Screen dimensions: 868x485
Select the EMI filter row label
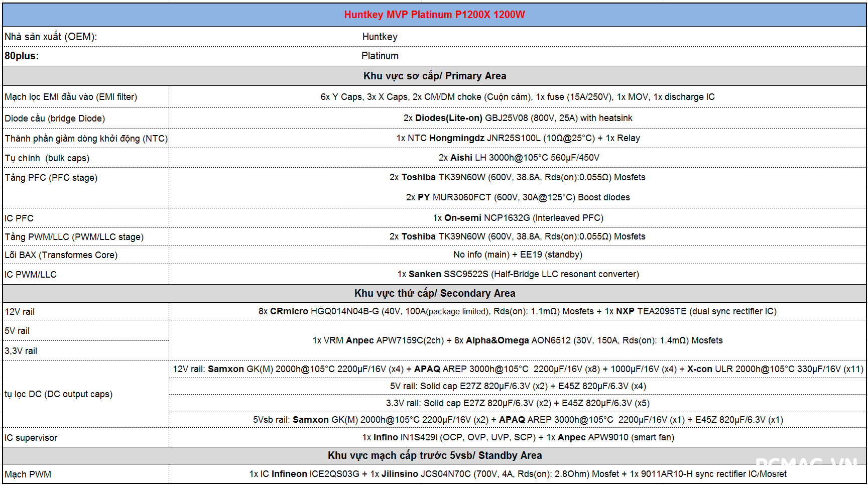[x=71, y=97]
